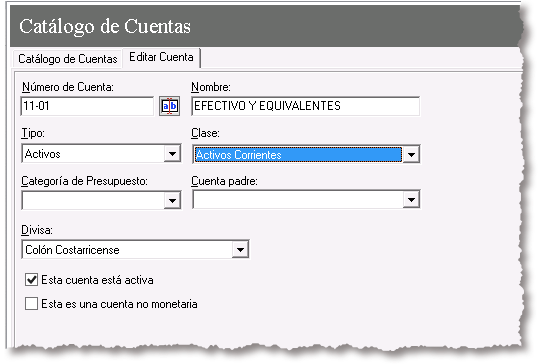This screenshot has height=364, width=538.
Task: Uncheck Esta cuenta está activa
Action: [32, 280]
